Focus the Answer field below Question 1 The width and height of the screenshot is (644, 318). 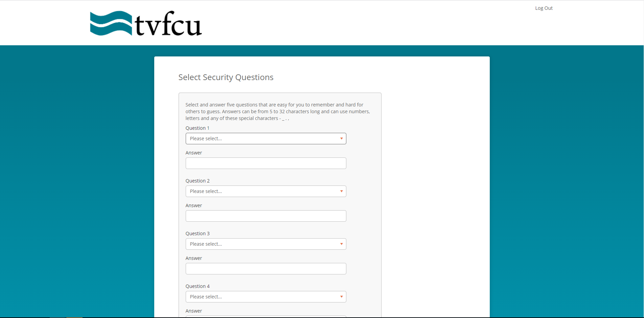pyautogui.click(x=266, y=163)
